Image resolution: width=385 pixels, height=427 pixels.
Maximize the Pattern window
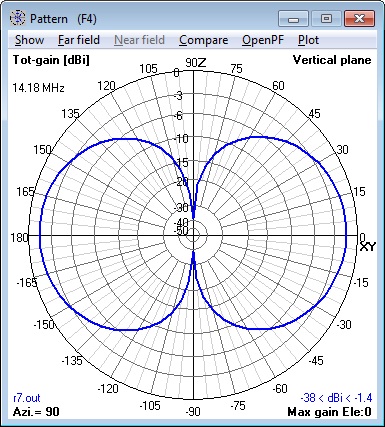326,19
